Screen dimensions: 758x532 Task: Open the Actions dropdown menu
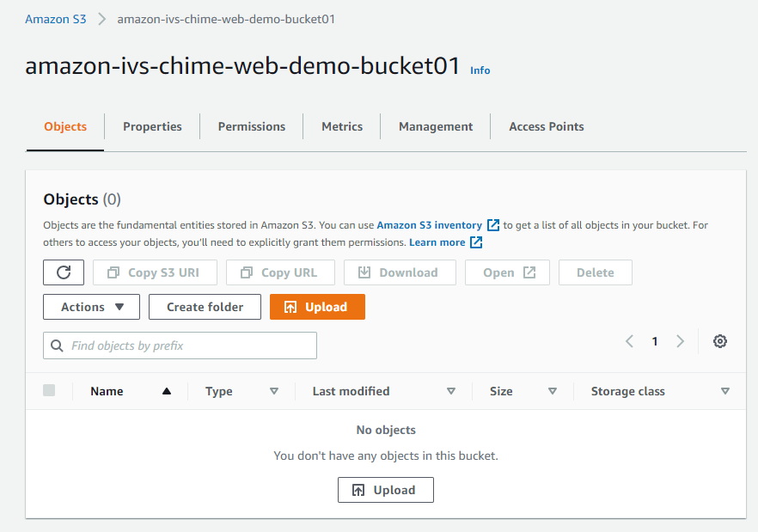pyautogui.click(x=91, y=307)
